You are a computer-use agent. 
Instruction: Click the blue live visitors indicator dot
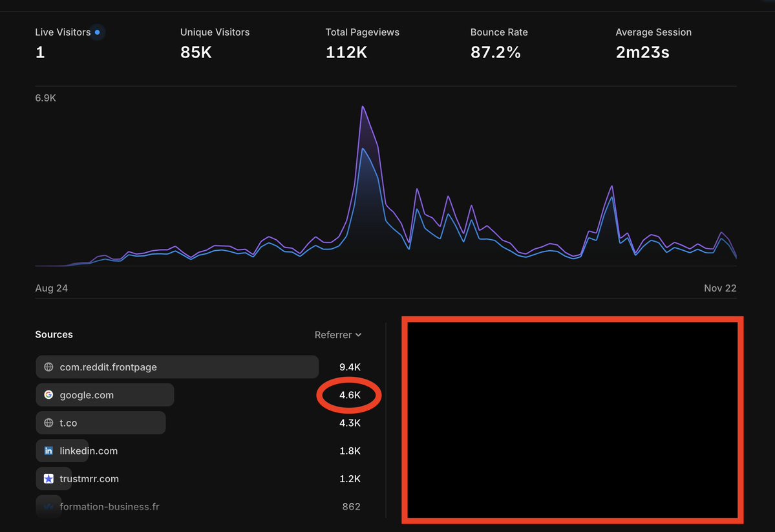click(x=97, y=32)
